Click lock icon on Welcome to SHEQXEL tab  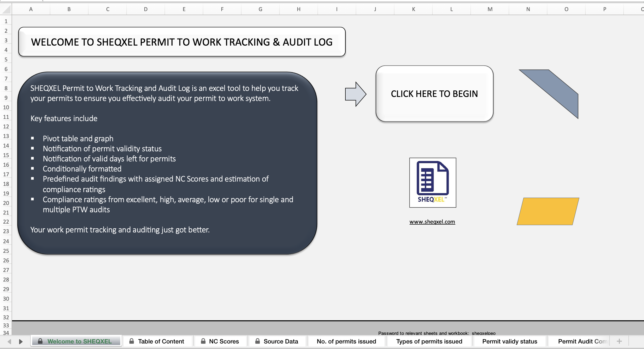[40, 341]
